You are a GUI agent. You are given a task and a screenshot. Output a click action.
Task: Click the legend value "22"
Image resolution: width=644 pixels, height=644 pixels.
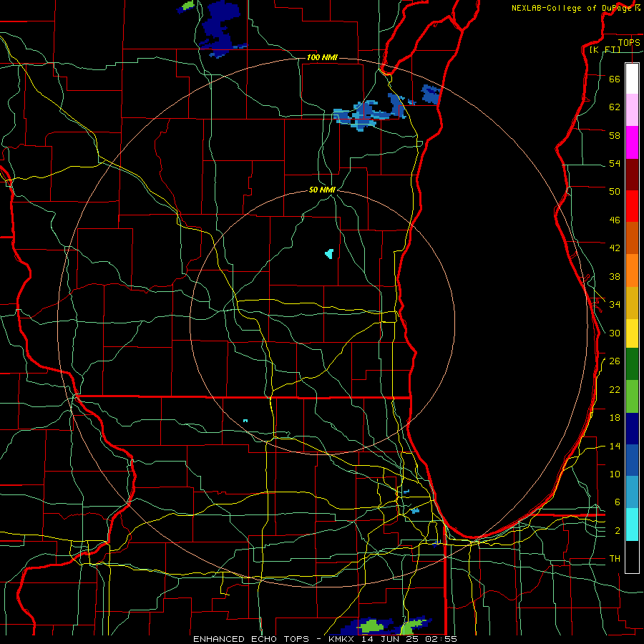point(615,389)
